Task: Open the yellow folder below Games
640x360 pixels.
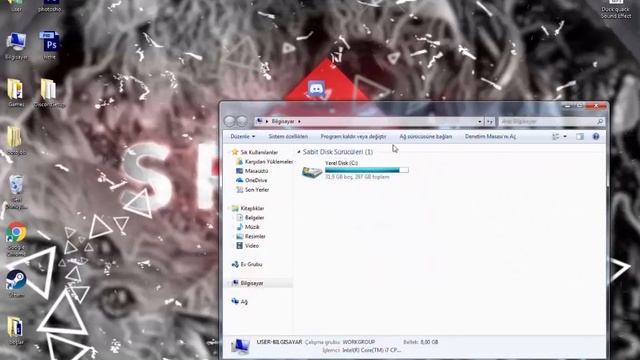Action: point(16,140)
